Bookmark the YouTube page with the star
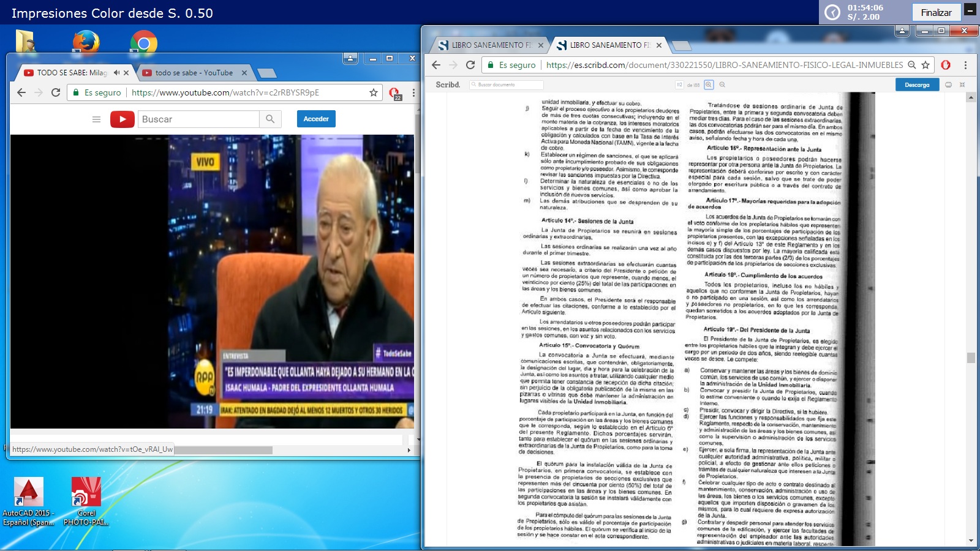Image resolution: width=980 pixels, height=551 pixels. click(373, 92)
